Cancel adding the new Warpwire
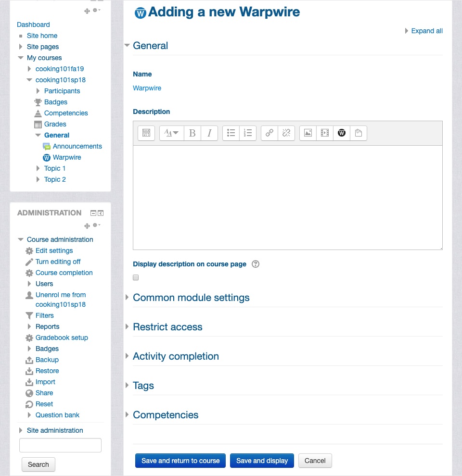 [x=315, y=461]
